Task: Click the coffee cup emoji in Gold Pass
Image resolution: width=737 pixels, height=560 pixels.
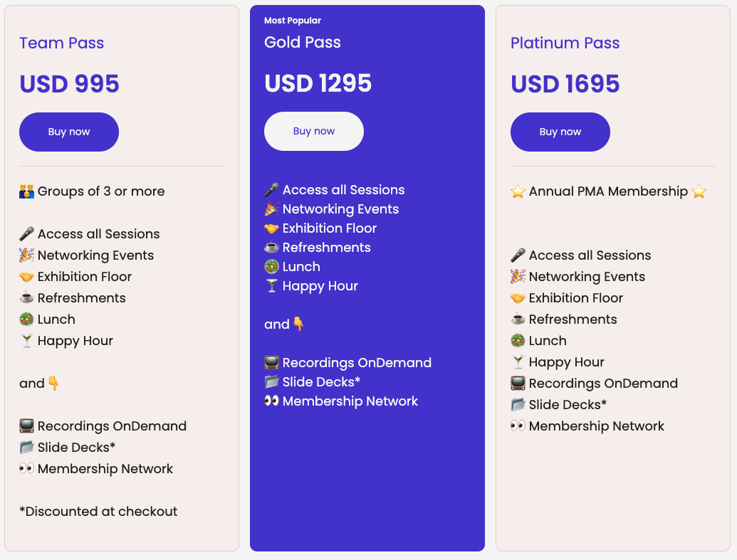Action: click(272, 247)
